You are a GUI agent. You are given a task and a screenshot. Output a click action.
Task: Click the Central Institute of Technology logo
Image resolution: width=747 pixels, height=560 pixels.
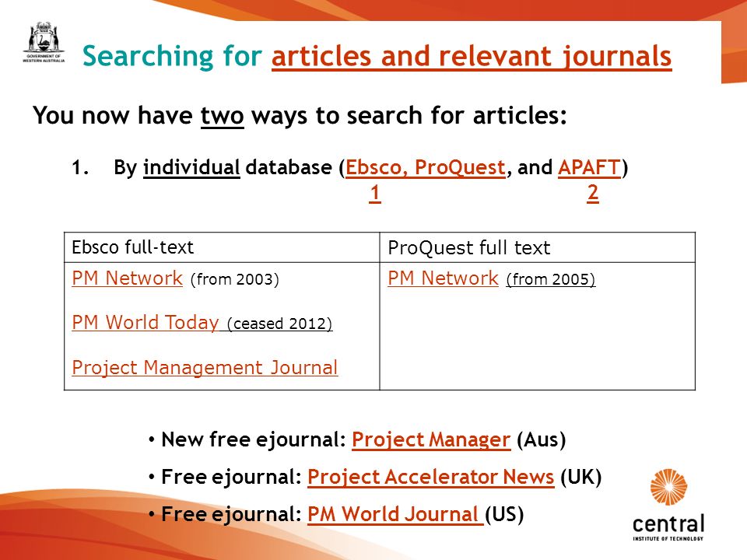(x=668, y=505)
